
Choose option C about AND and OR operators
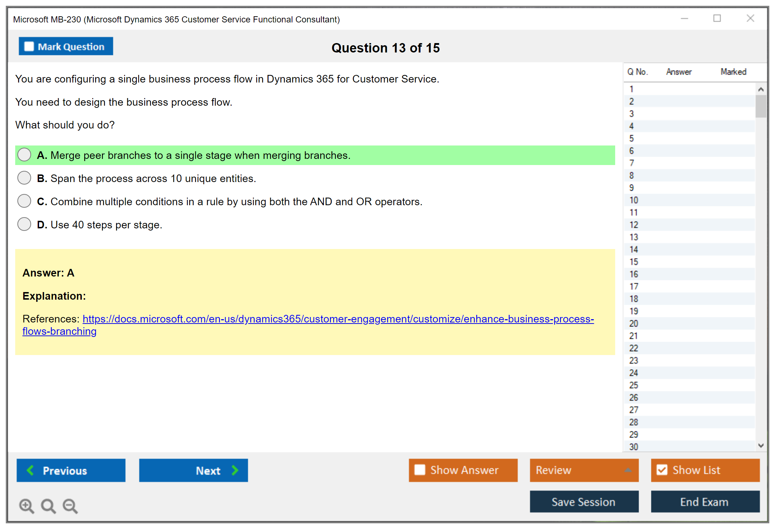pos(24,201)
